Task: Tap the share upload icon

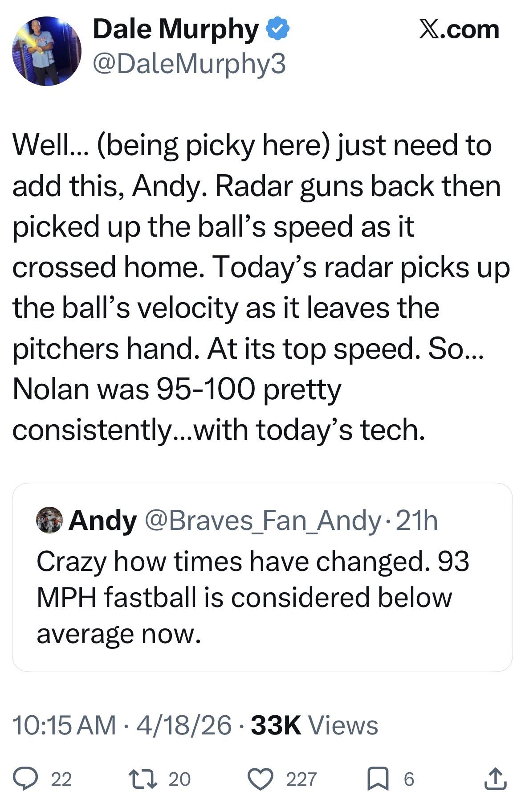Action: click(x=495, y=779)
